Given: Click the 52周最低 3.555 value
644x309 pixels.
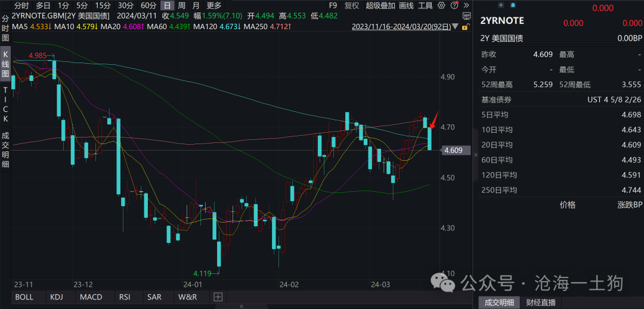Looking at the screenshot, I should point(631,85).
